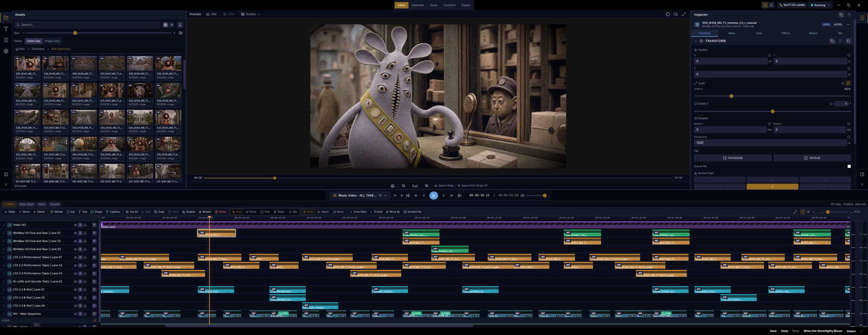Enable the Corner Pin checkbox
Viewport: 868px width, 335px height.
849,166
